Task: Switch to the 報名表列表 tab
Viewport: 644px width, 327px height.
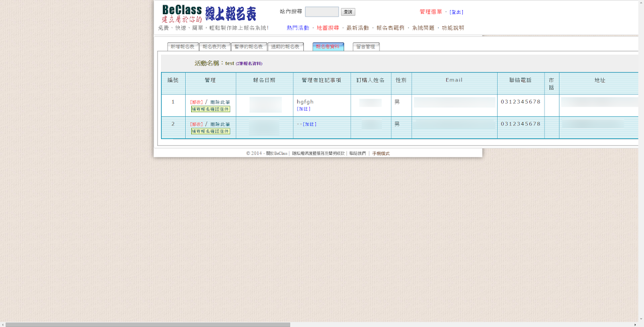Action: [x=213, y=46]
